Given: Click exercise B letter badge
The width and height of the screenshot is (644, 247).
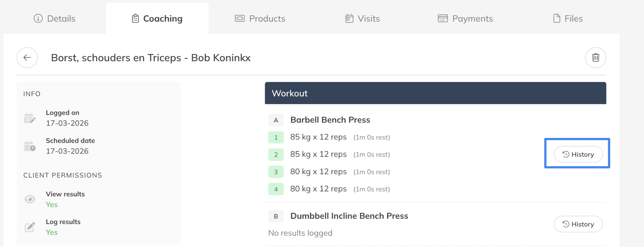Looking at the screenshot, I should [276, 216].
